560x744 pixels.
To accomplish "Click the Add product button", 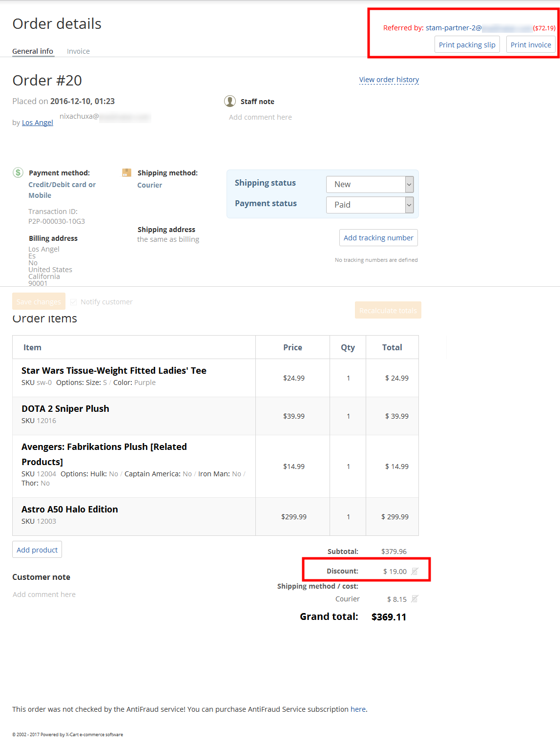I will 37,550.
